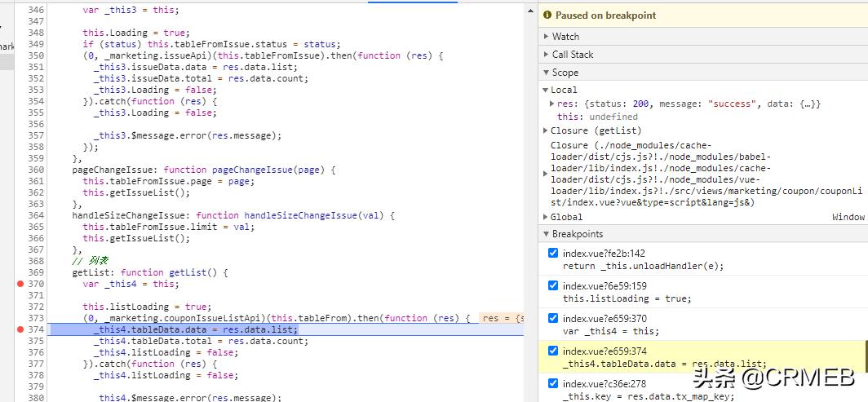868x402 pixels.
Task: Expand the res object in Local scope
Action: 553,104
